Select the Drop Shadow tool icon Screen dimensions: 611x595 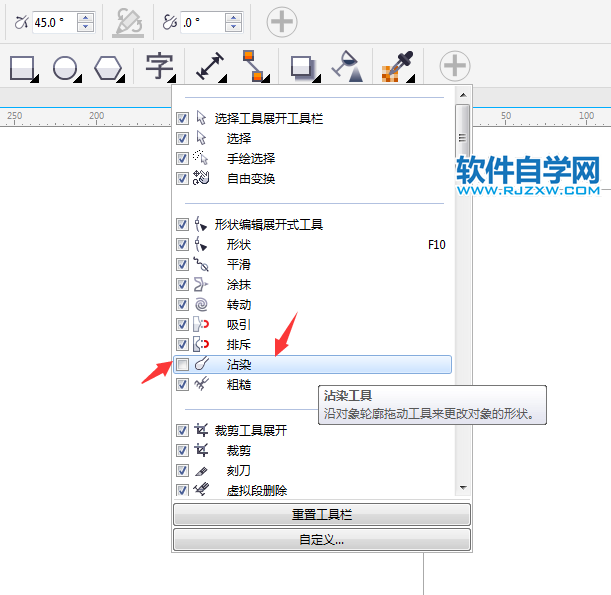(302, 68)
